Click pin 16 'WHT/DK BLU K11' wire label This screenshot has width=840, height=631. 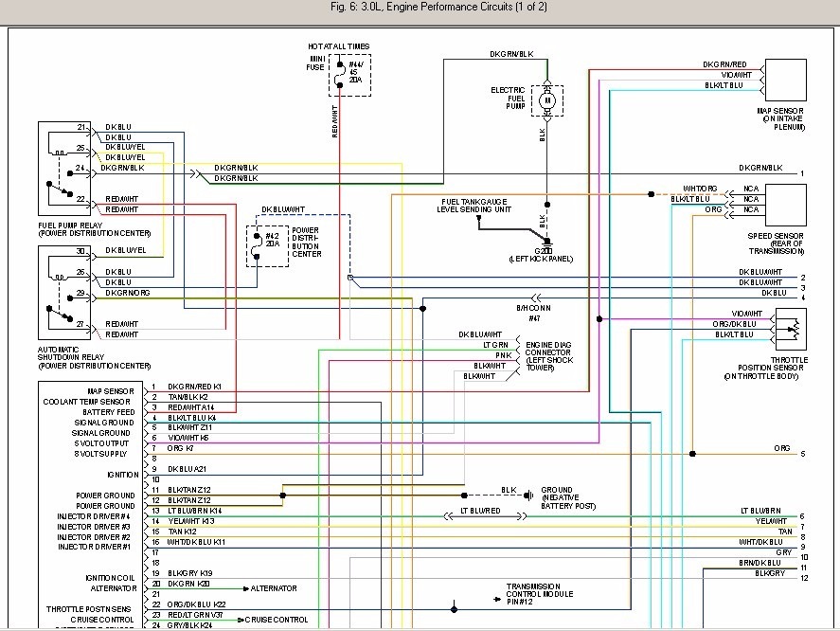point(196,542)
